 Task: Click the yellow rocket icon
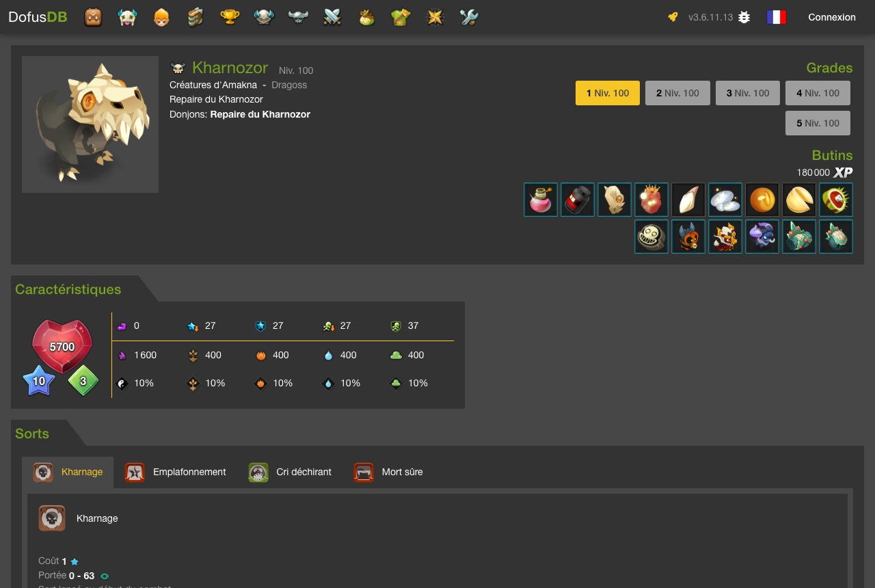pyautogui.click(x=673, y=17)
